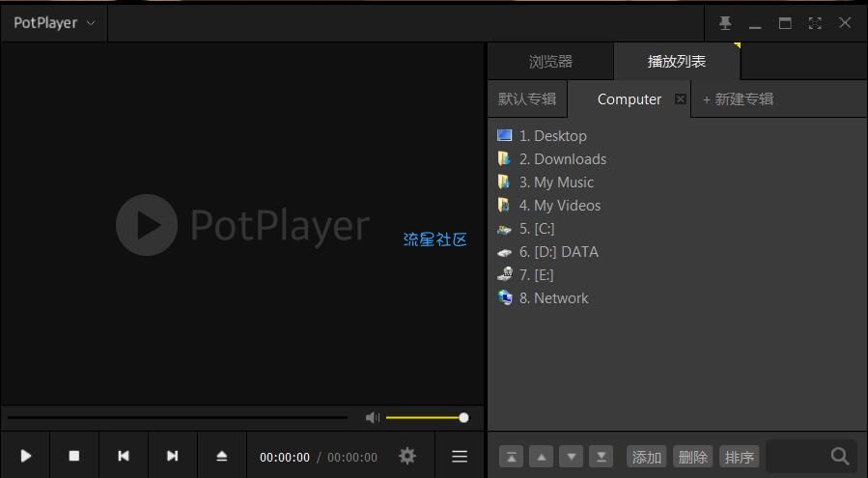Move selected playlist item down one

click(572, 457)
